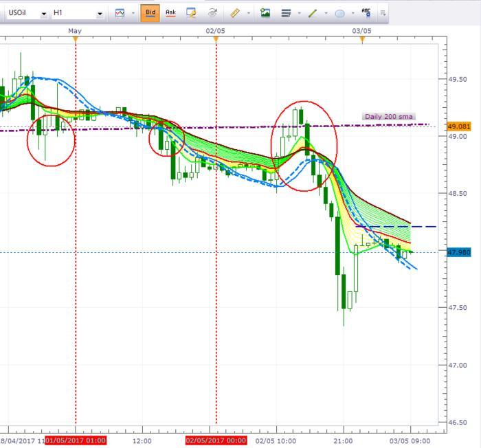Click the save chart image icon
The height and width of the screenshot is (448, 481).
265,13
